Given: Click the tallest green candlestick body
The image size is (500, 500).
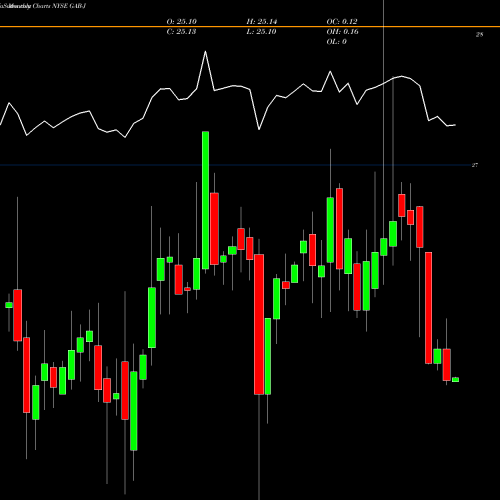Looking at the screenshot, I should click(205, 200).
